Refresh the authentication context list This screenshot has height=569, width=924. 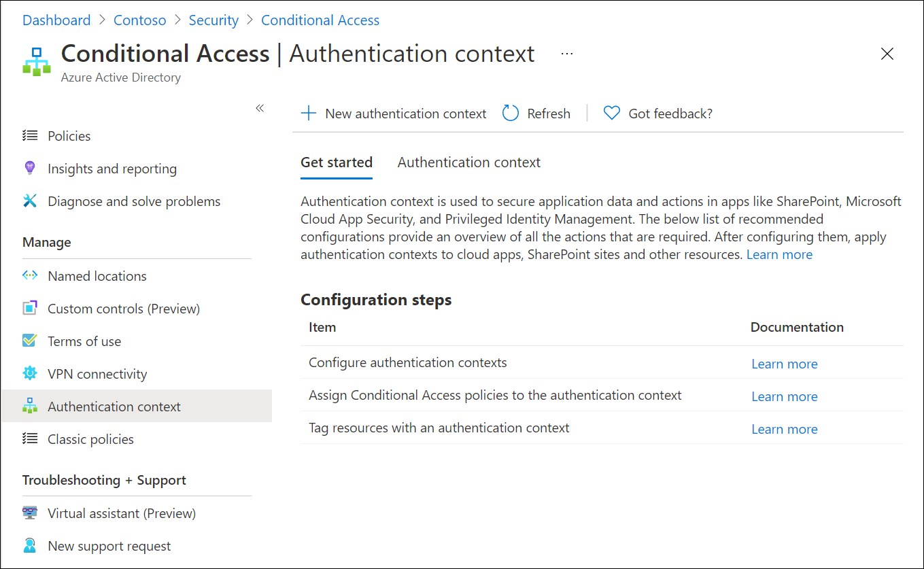[536, 114]
